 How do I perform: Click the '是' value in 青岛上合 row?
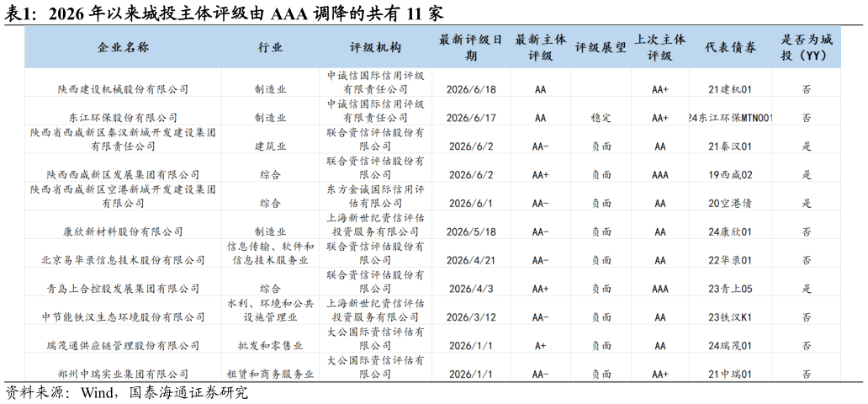click(807, 289)
